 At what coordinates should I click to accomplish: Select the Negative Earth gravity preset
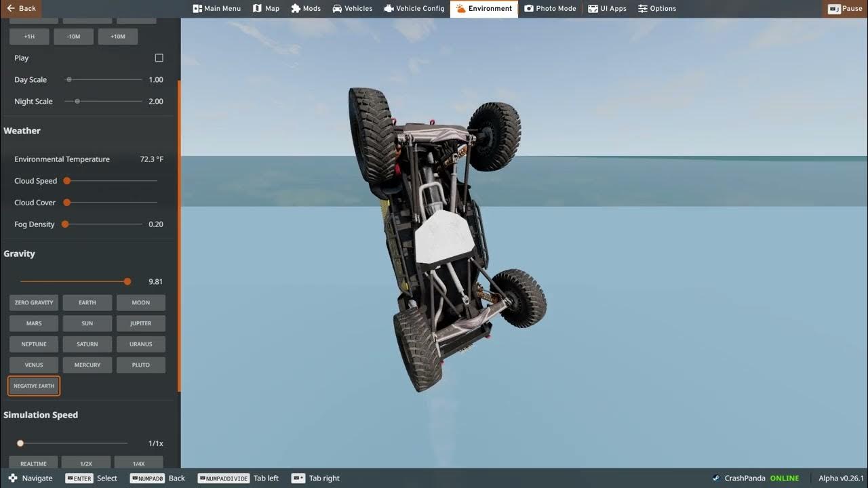tap(34, 386)
